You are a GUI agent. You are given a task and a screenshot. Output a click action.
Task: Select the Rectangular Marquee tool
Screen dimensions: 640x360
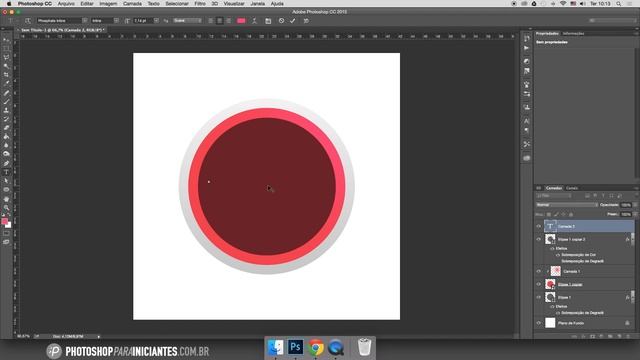point(6,48)
